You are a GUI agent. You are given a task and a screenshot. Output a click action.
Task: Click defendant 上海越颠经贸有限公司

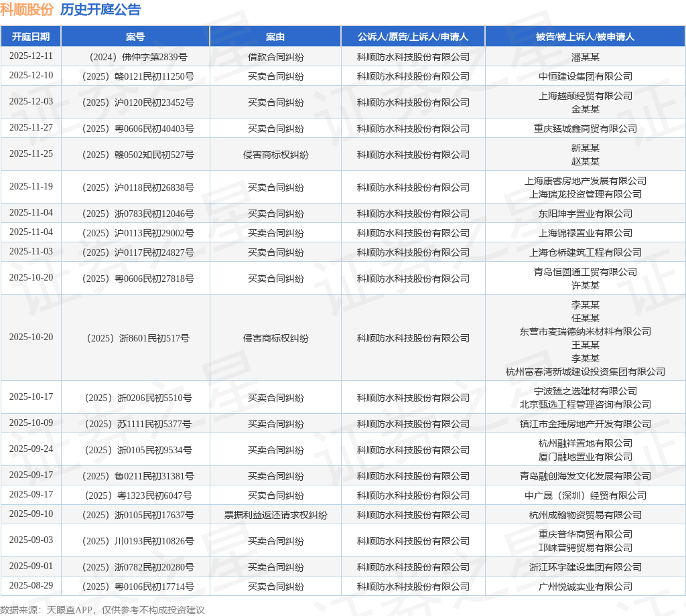(586, 96)
